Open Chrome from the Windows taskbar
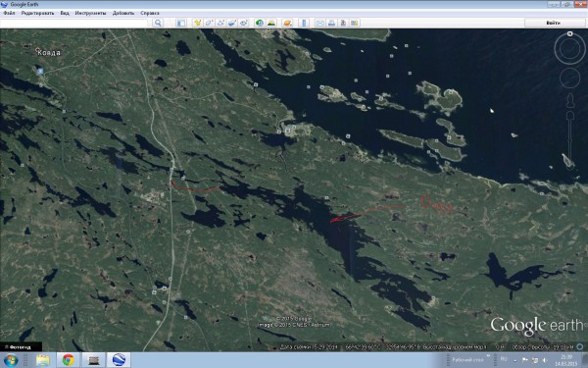Viewport: 588px width, 368px height. click(69, 360)
